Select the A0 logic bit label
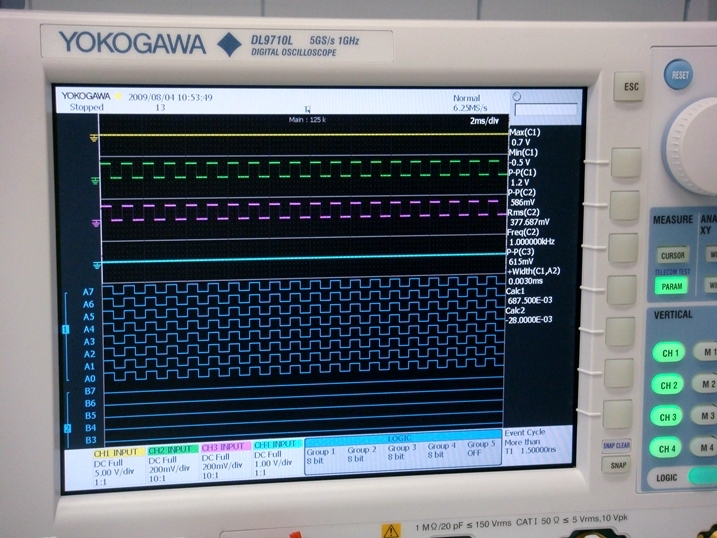The image size is (717, 538). 90,378
